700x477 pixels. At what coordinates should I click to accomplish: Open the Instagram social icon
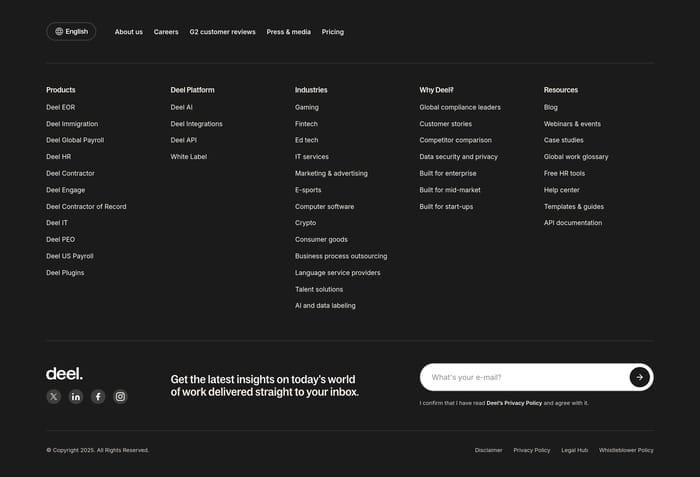click(x=120, y=397)
